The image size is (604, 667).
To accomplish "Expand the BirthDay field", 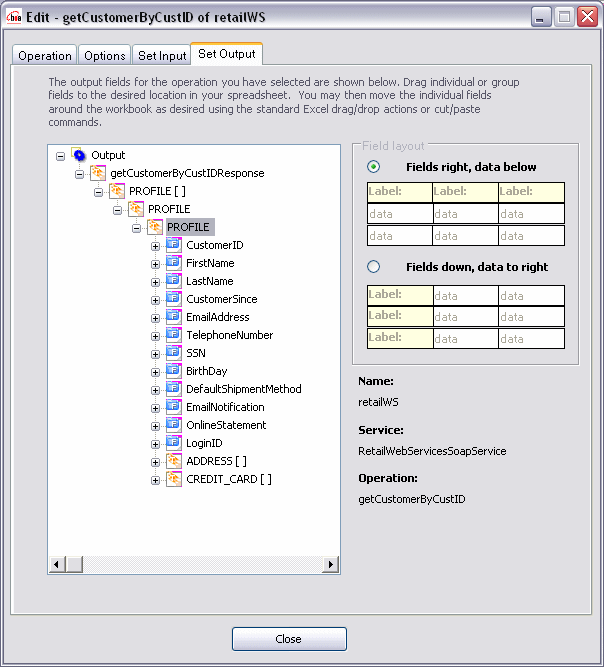I will [155, 372].
